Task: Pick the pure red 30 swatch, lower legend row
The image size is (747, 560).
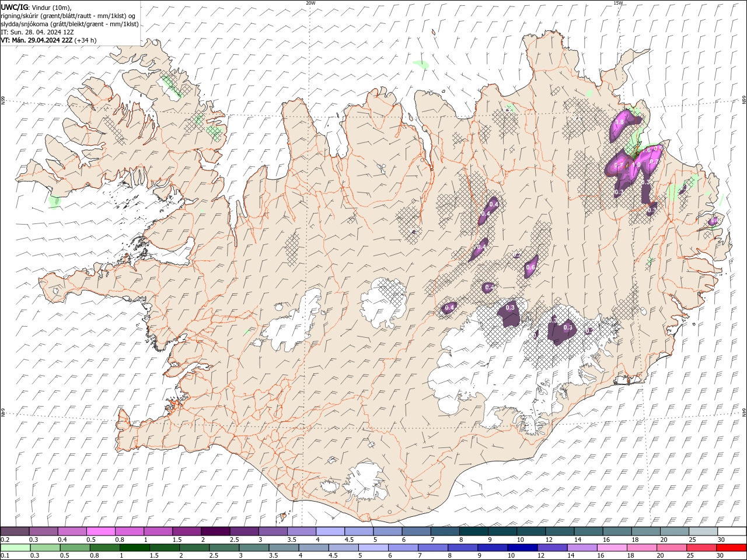Action: click(x=732, y=548)
